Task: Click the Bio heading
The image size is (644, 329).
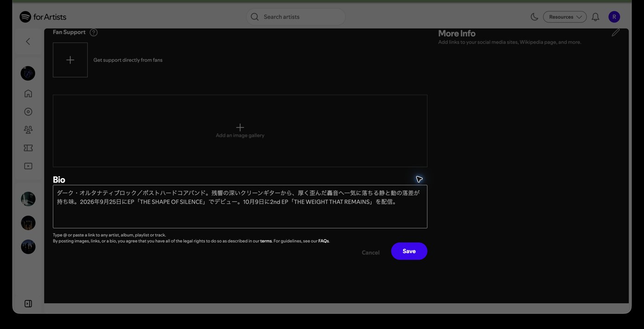Action: click(59, 179)
